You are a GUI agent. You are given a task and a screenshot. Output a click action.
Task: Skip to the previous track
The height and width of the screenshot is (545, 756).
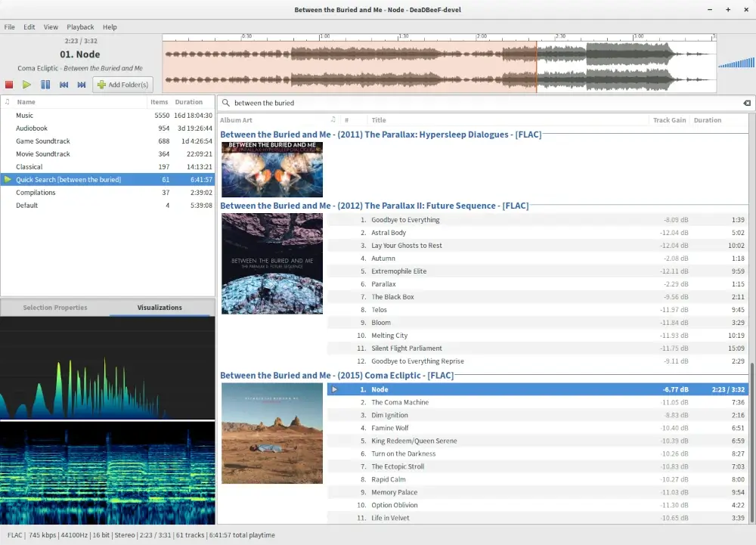pos(64,85)
